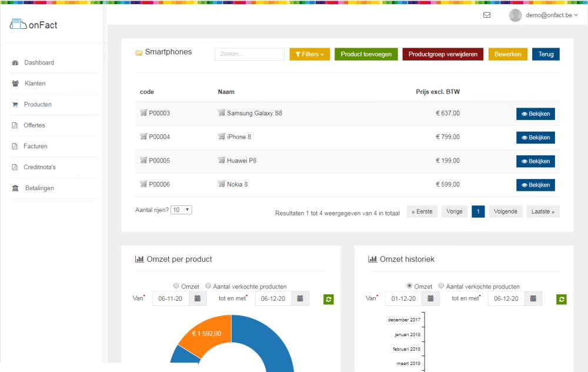
Task: Choose Aantal verkochte producten in Omzet per product
Action: coord(208,286)
